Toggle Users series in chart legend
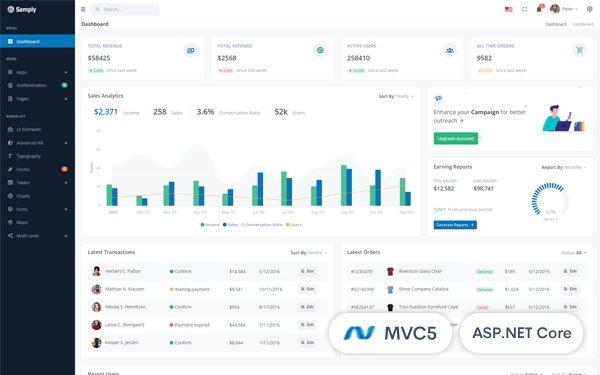 click(293, 225)
